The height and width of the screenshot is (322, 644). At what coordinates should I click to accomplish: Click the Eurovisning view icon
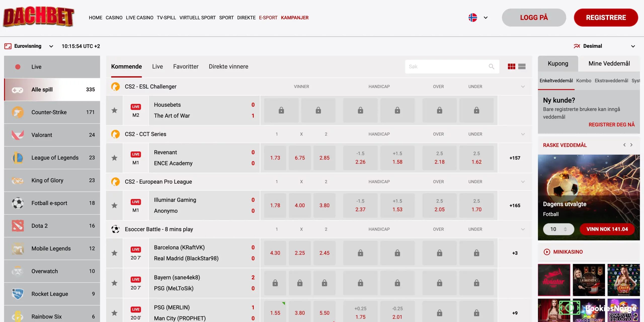pyautogui.click(x=8, y=46)
